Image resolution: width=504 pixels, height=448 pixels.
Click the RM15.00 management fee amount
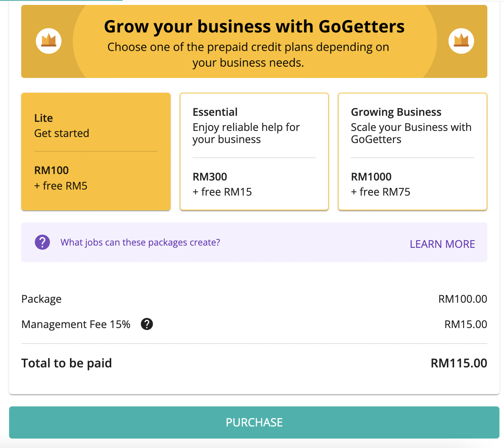pyautogui.click(x=466, y=324)
